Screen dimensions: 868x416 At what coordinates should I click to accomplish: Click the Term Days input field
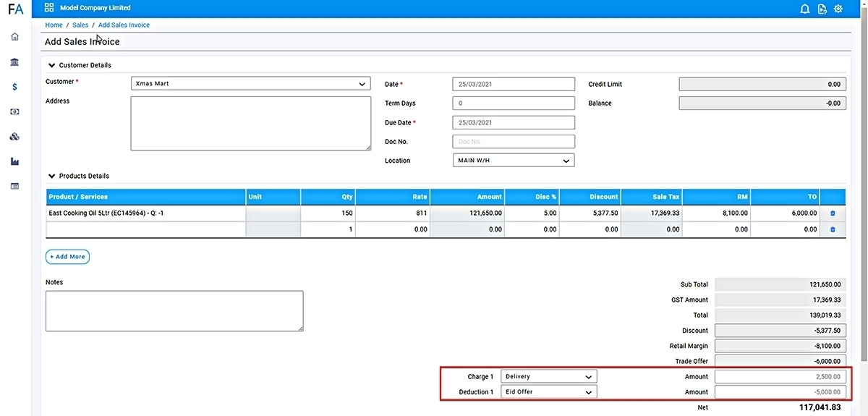tap(514, 103)
